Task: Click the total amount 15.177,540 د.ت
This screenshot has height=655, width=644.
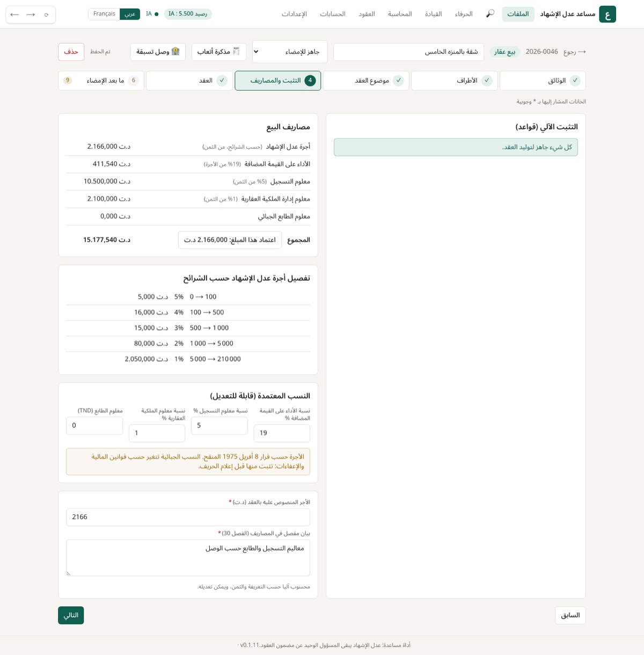Action: tap(107, 240)
